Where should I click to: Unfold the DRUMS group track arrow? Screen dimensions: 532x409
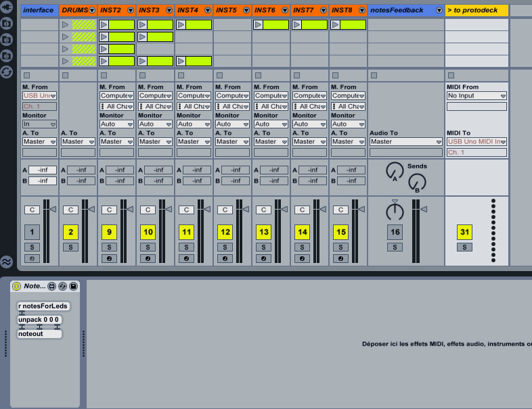pyautogui.click(x=92, y=10)
